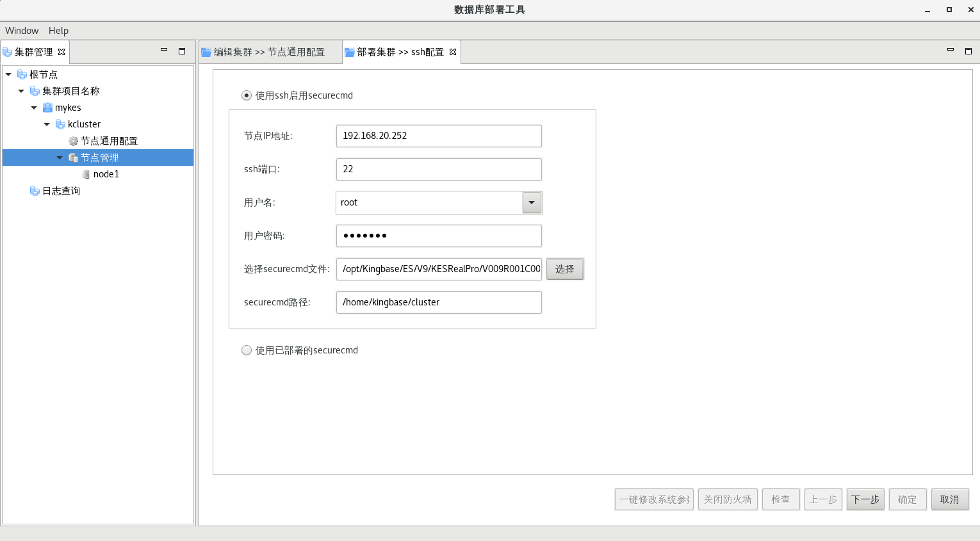Minimize the 集群管理 side panel
This screenshot has width=980, height=541.
coord(164,51)
